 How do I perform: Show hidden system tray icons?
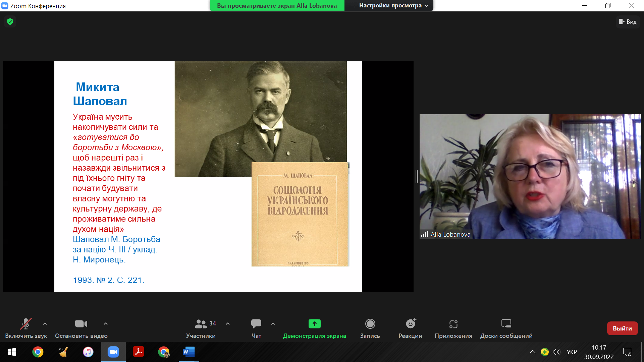532,352
